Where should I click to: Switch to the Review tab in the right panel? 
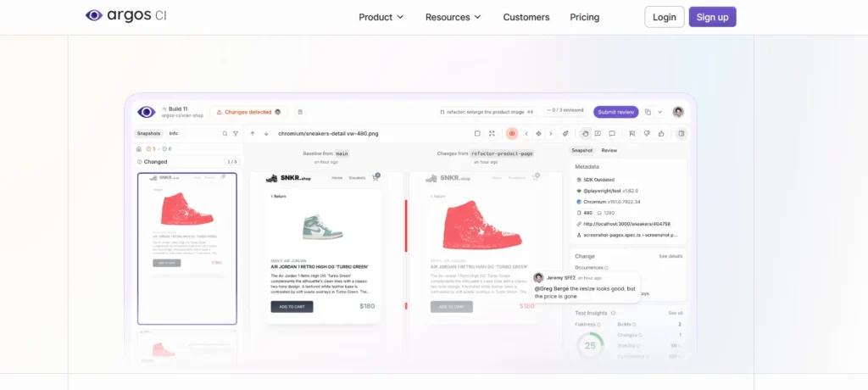(609, 151)
